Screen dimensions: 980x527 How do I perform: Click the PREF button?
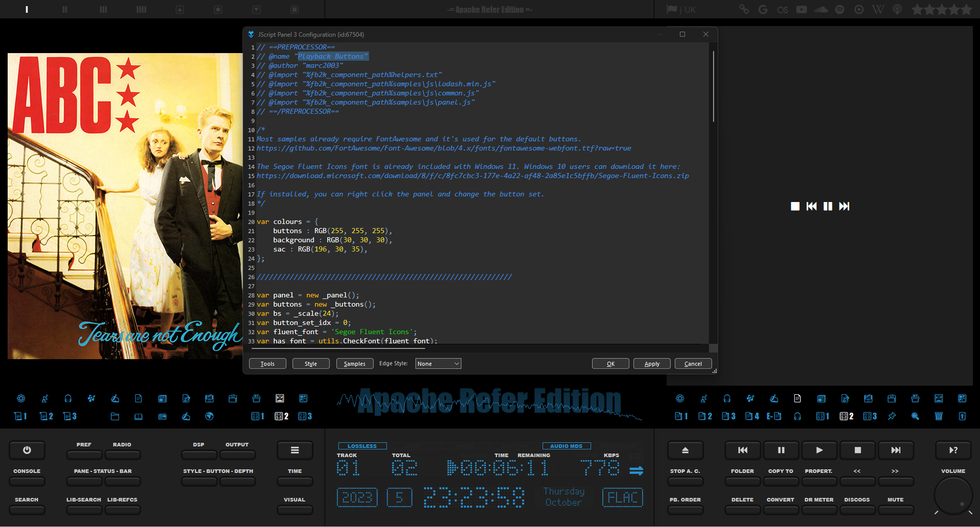tap(84, 455)
